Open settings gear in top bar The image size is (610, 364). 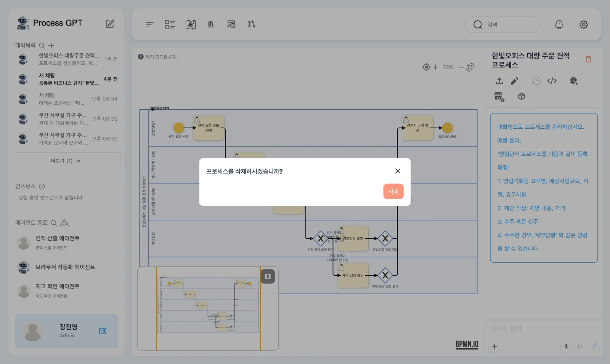tap(583, 24)
